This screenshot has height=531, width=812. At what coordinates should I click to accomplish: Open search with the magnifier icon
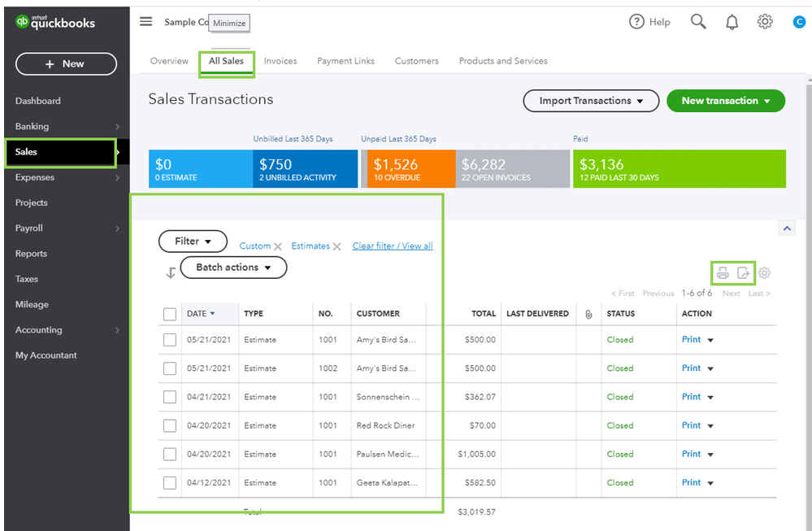pyautogui.click(x=698, y=21)
